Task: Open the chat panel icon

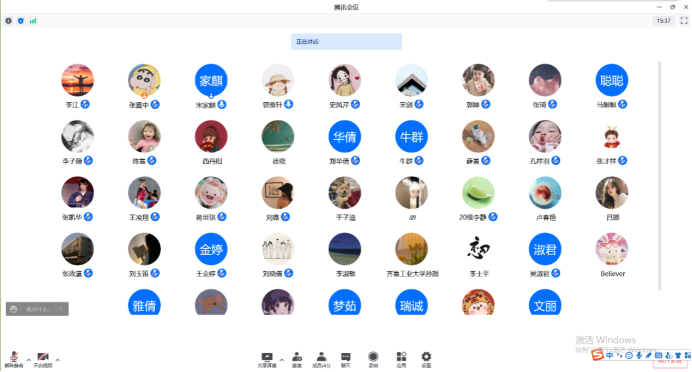Action: pos(346,360)
